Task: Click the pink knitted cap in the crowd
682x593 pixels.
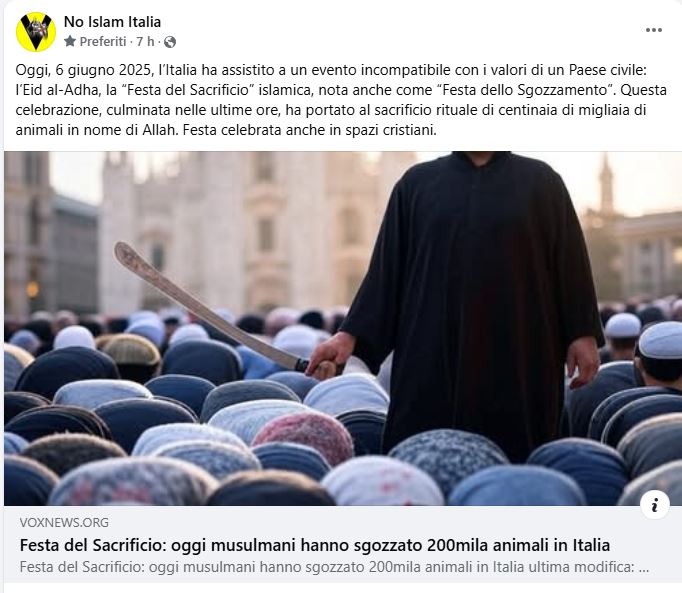Action: pyautogui.click(x=304, y=437)
